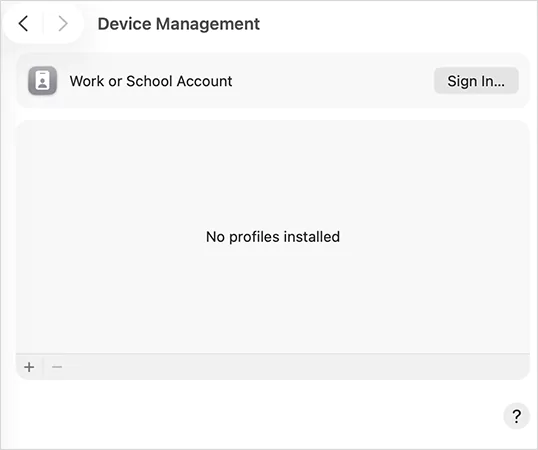Image resolution: width=538 pixels, height=450 pixels.
Task: Click the Work or School Account badge icon
Action: (x=43, y=81)
